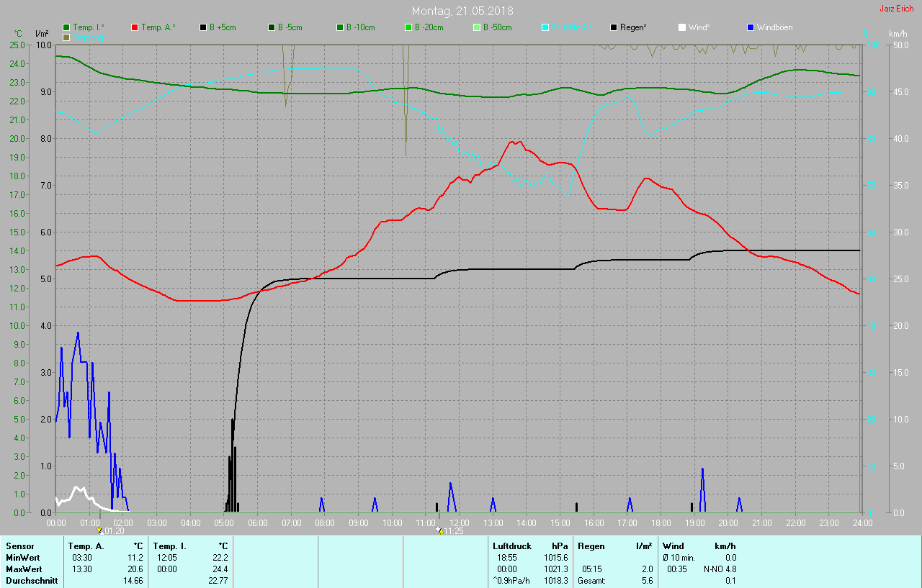Image resolution: width=922 pixels, height=588 pixels.
Task: Select the red Temp. A. legend swatch
Action: [x=135, y=27]
